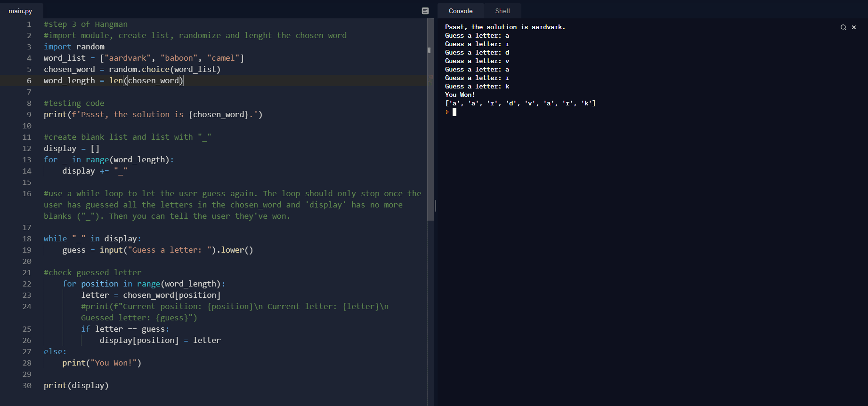Place cursor in 'len(chosen_word)'
The height and width of the screenshot is (406, 868).
tap(146, 80)
